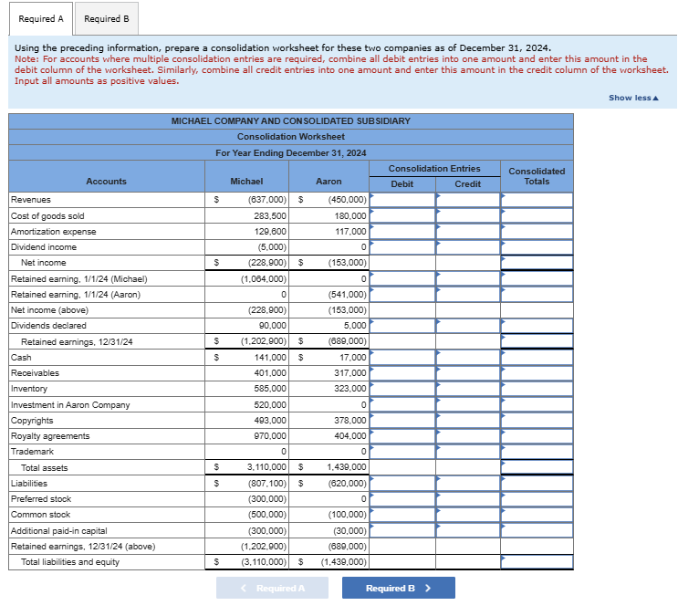
Task: Select Inventory debit cell
Action: coord(402,389)
